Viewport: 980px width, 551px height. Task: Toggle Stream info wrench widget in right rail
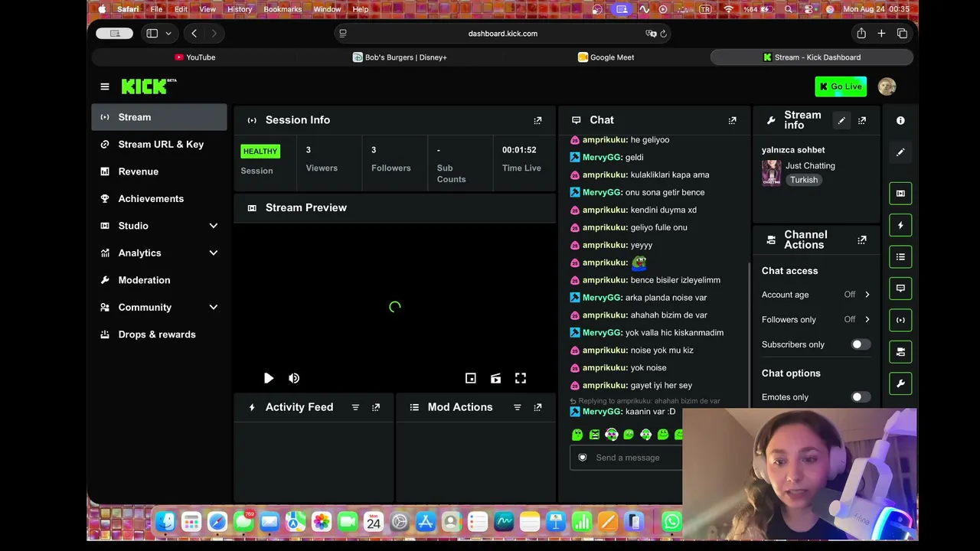tap(900, 383)
